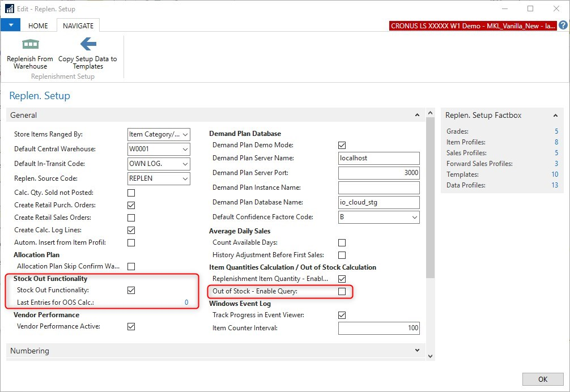Expand the Numbering section
Screen dimensions: 570x392
(x=418, y=351)
